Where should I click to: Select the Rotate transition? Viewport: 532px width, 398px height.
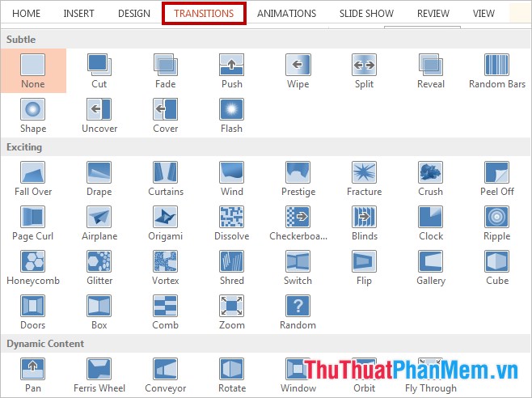232,375
